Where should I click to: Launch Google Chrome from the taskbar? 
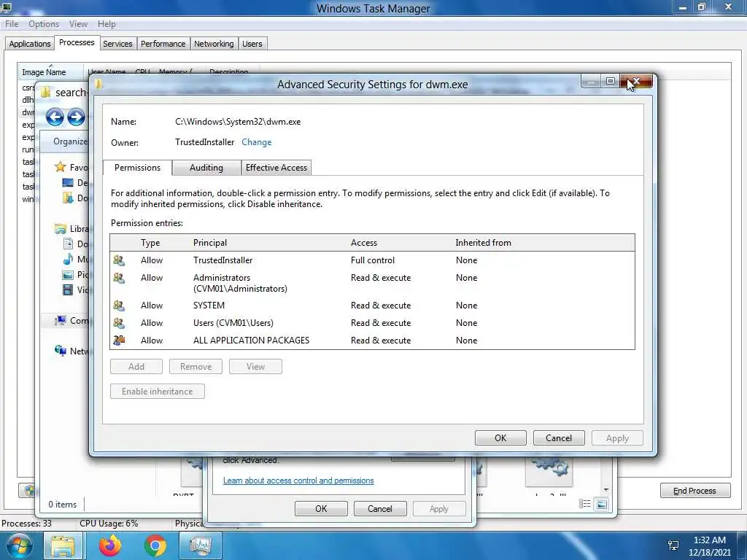tap(155, 545)
